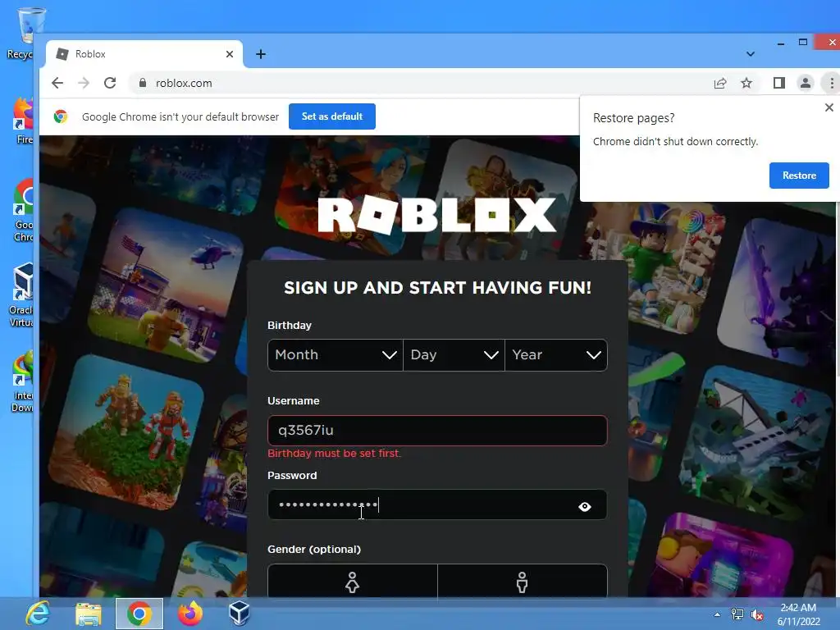Toggle password visibility eye icon
This screenshot has width=840, height=630.
[x=584, y=506]
